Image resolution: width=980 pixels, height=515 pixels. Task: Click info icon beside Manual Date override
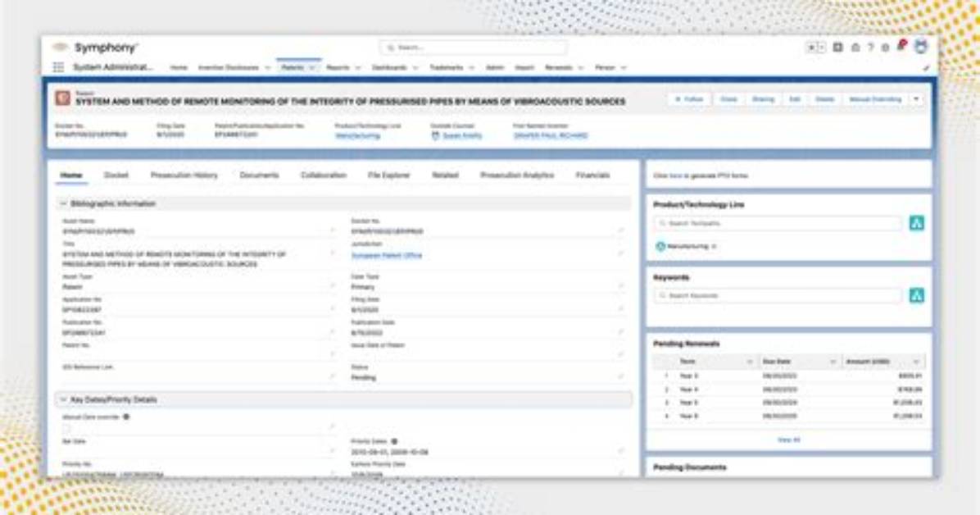(126, 417)
